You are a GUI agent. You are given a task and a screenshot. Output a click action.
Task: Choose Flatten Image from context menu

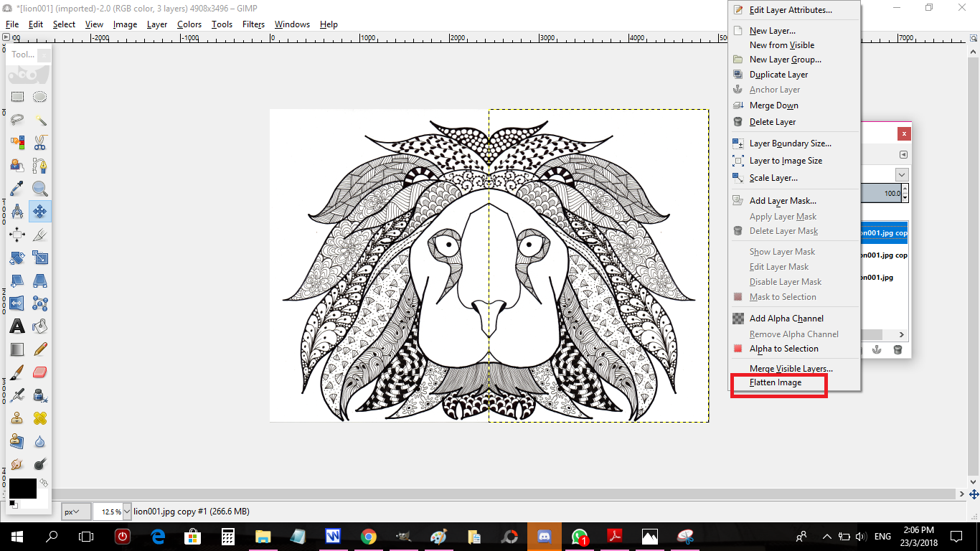click(x=776, y=382)
